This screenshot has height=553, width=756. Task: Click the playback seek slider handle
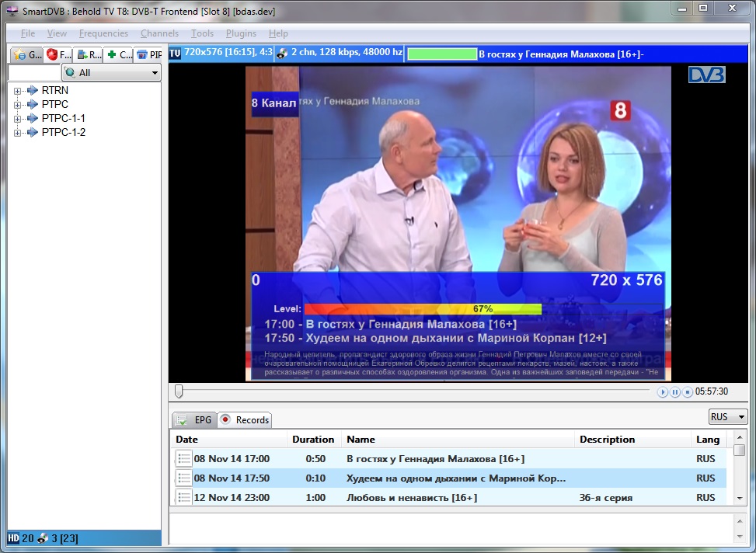pyautogui.click(x=179, y=391)
